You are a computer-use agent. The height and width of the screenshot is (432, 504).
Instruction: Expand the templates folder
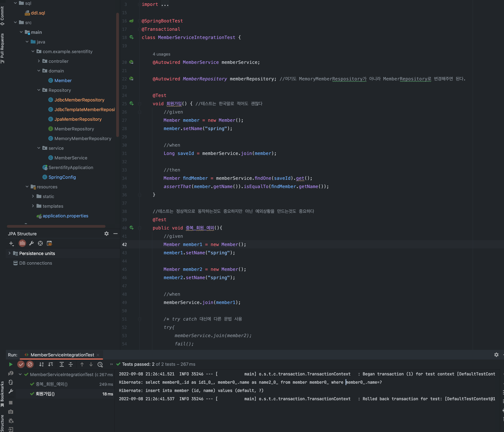click(33, 206)
